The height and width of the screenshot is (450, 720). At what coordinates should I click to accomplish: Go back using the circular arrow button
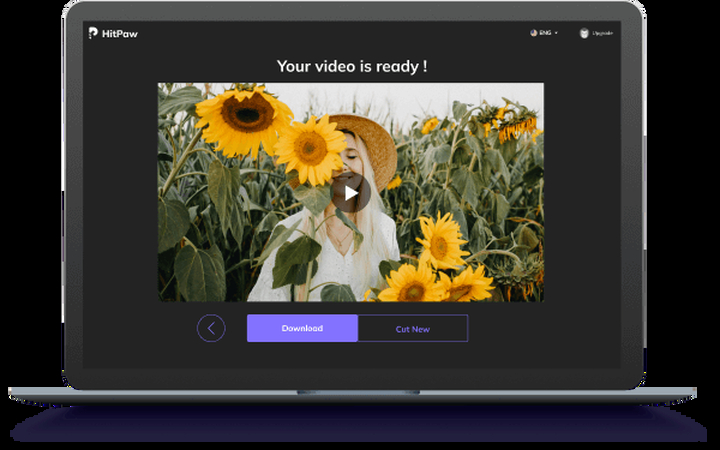(x=211, y=328)
